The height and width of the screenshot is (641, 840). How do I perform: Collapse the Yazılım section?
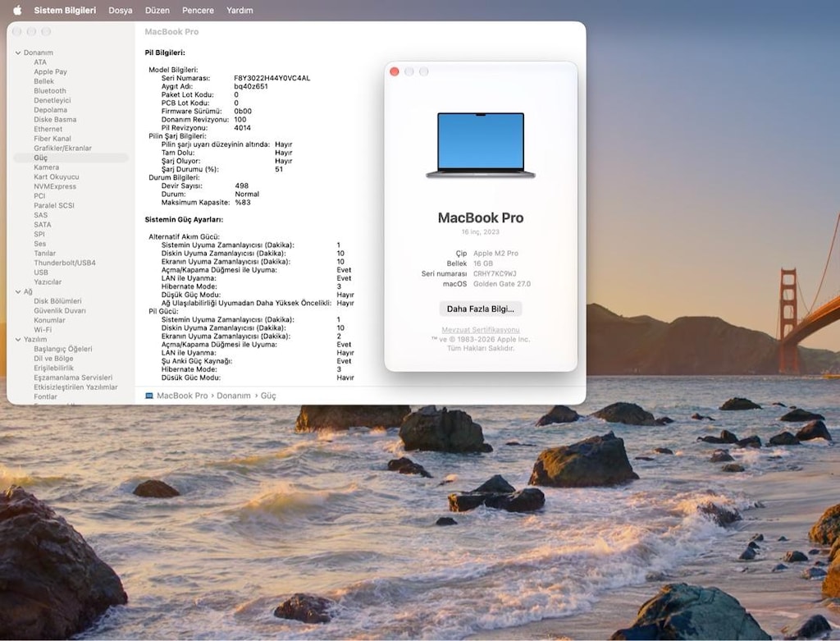point(18,339)
